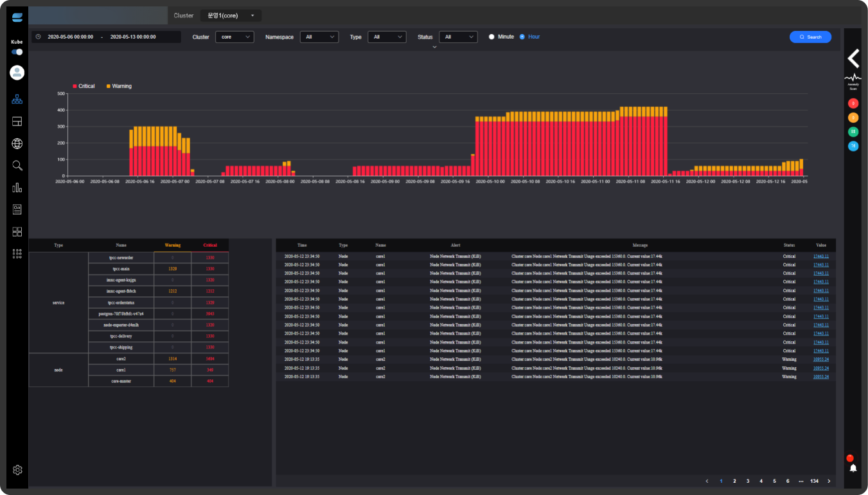Select the Minute radio button
868x495 pixels.
click(492, 37)
